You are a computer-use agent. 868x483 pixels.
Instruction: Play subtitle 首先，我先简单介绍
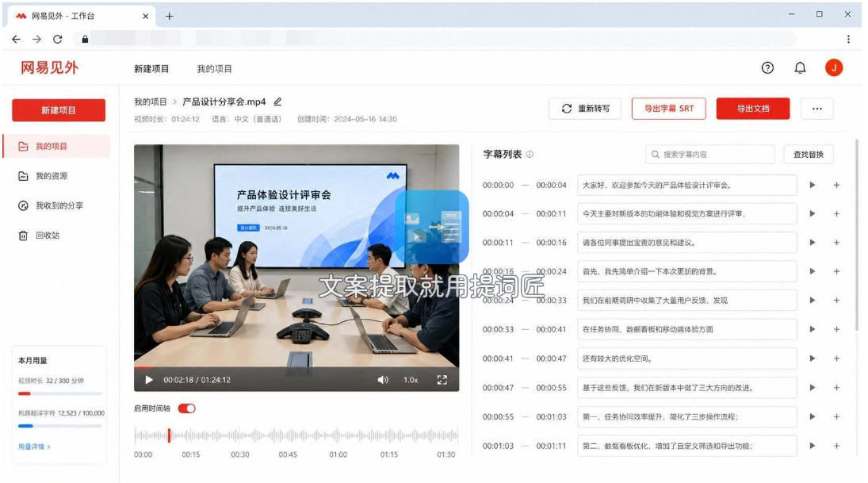click(x=812, y=271)
